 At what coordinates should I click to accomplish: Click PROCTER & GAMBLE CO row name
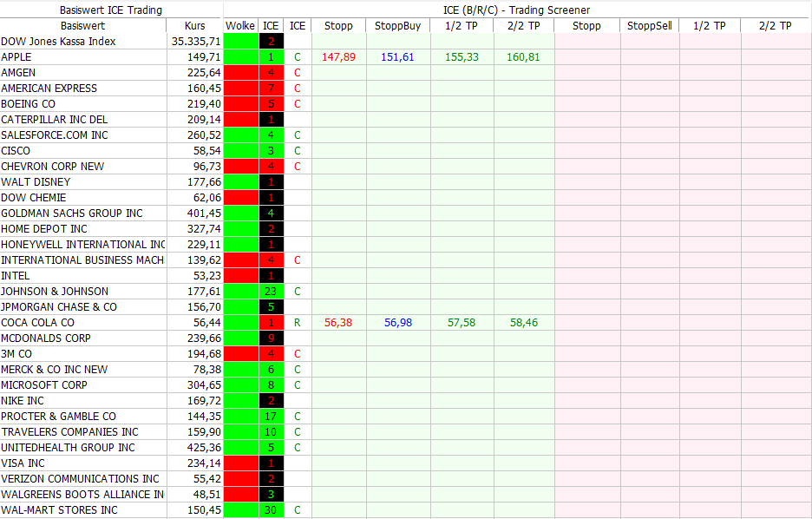point(58,416)
